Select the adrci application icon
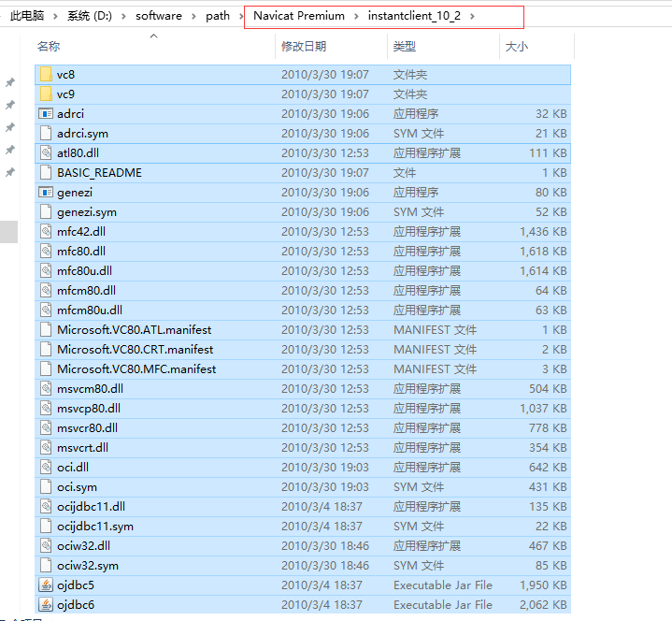Screen dimensions: 672x621 (46, 114)
